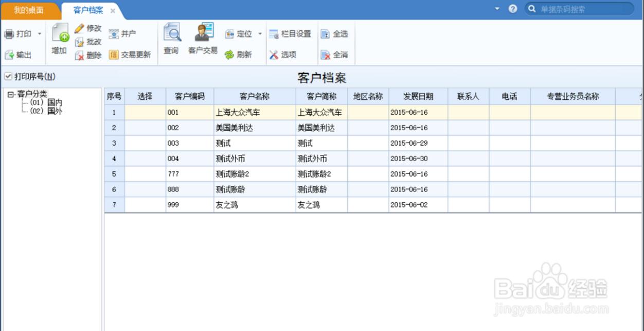644x331 pixels.
Task: Click the 删除 (Delete) toolbar icon
Action: [80, 55]
